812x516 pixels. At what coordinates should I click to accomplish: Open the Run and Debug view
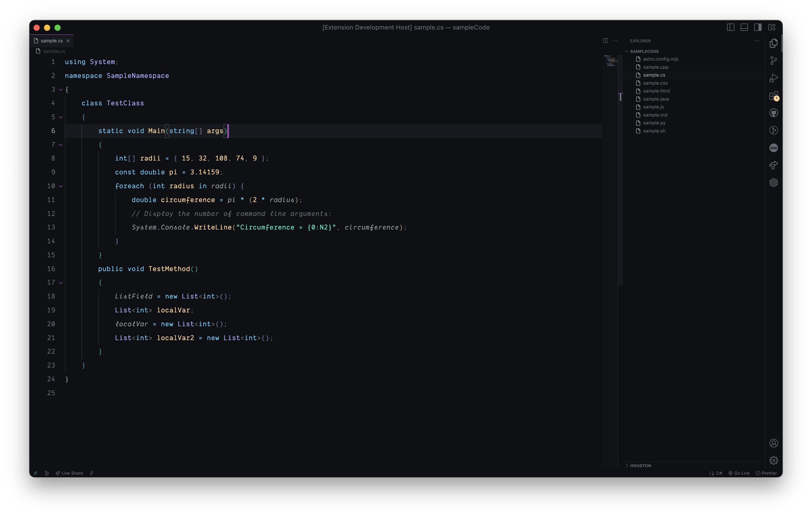774,78
